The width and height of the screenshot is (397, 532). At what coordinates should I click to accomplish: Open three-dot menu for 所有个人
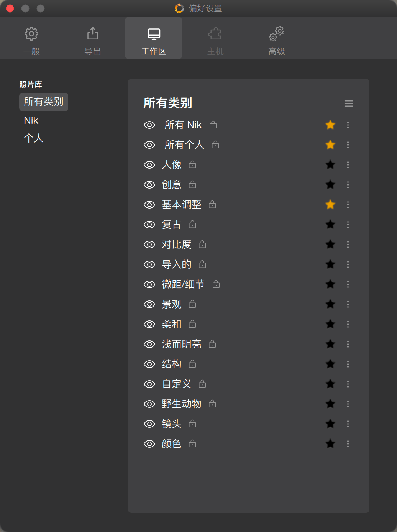coord(348,145)
